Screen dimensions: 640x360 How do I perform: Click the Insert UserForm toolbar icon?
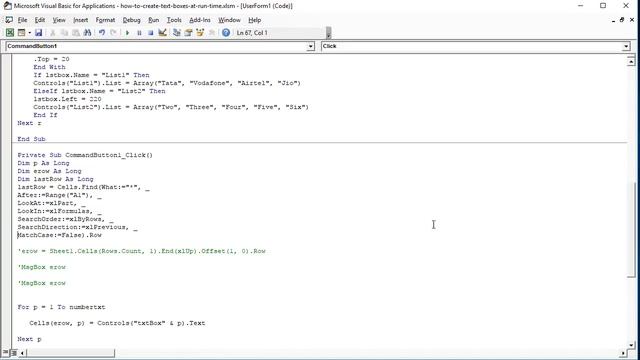coord(21,33)
